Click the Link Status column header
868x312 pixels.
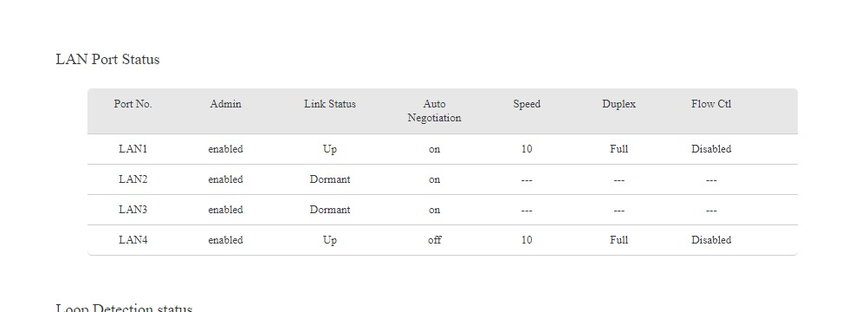330,104
